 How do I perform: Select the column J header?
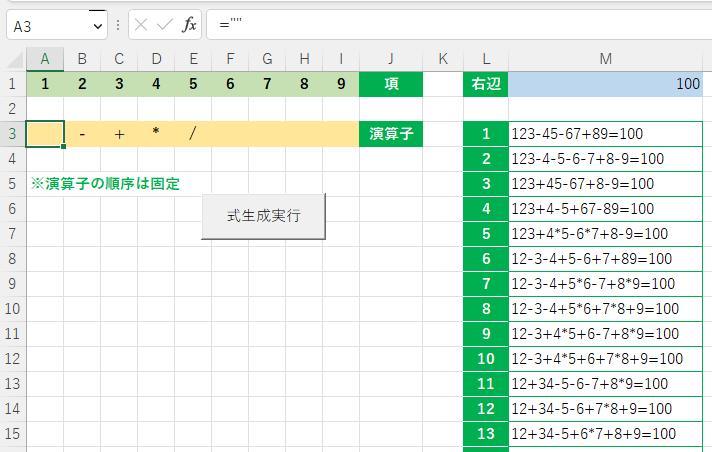click(x=391, y=60)
